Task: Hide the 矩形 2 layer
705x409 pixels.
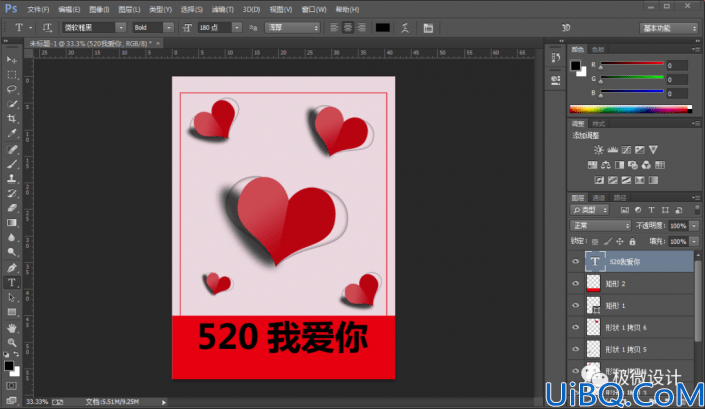Action: (x=576, y=284)
